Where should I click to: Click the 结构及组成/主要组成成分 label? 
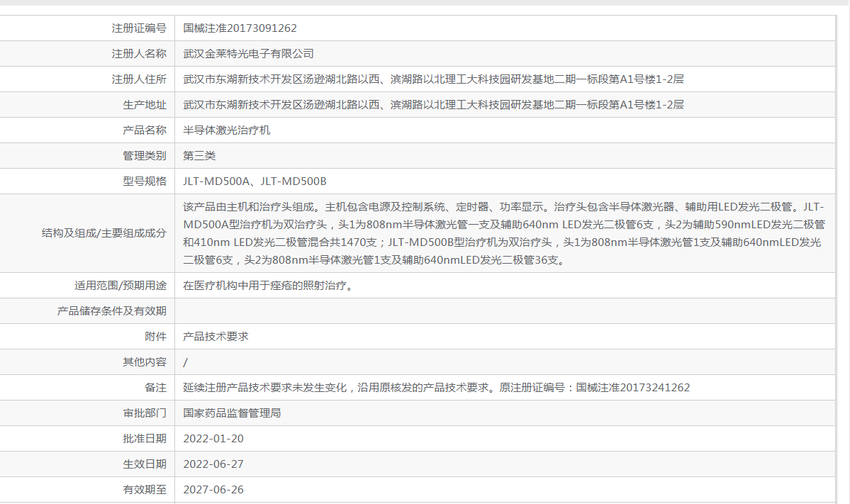click(104, 233)
